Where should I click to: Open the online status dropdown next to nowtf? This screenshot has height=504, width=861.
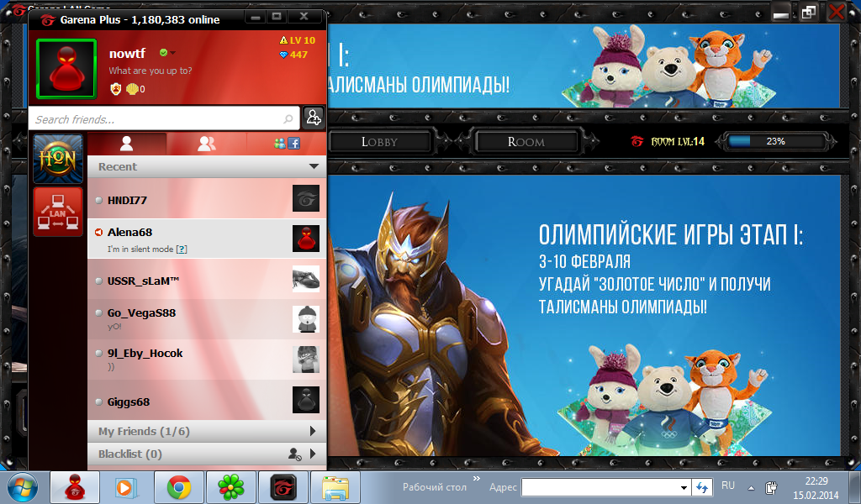point(172,53)
